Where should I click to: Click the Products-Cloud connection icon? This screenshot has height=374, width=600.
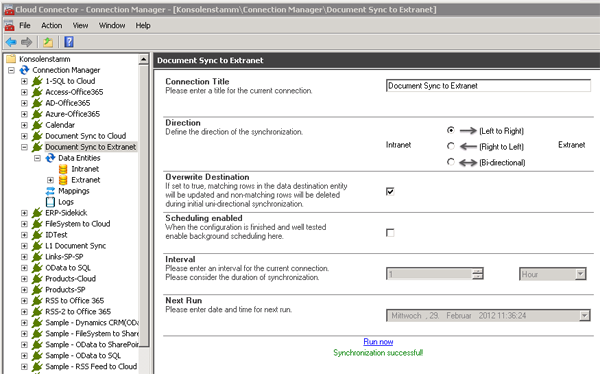point(37,279)
